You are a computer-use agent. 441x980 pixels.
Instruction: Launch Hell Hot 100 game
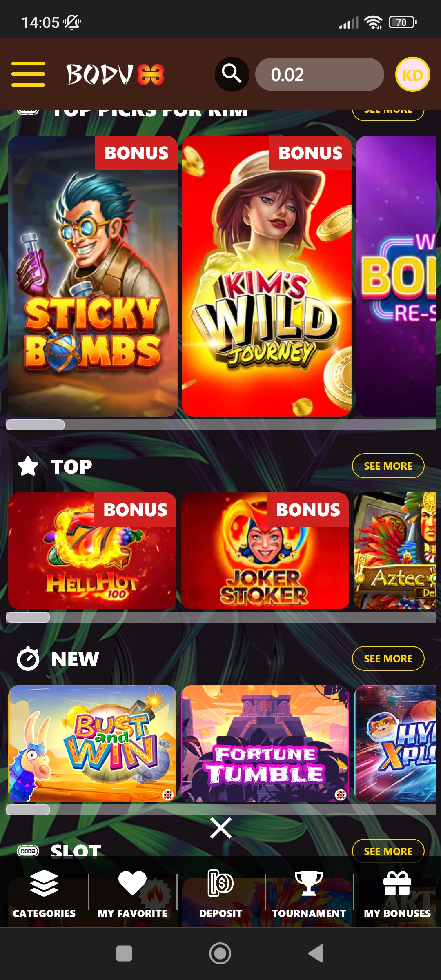tap(92, 551)
